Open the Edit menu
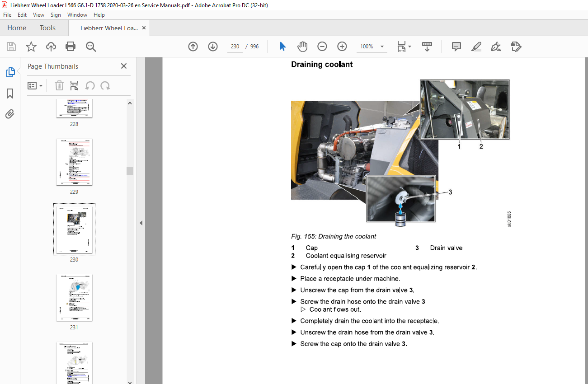This screenshot has width=588, height=384. 22,15
